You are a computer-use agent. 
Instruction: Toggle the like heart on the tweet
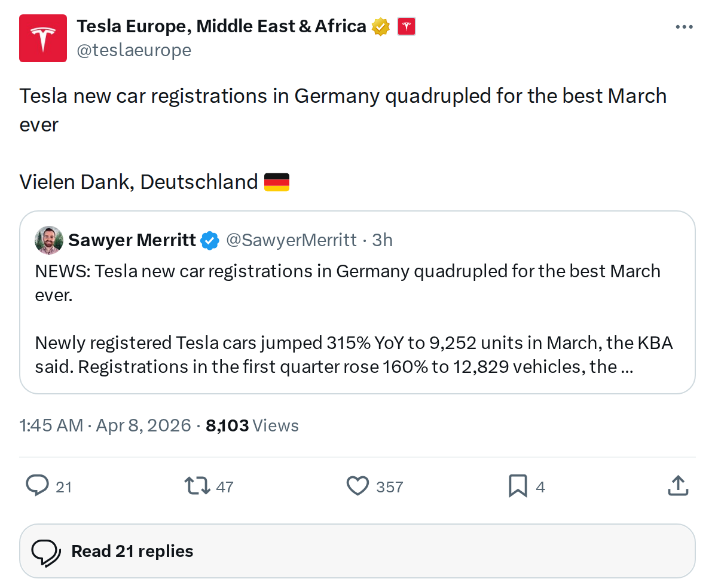(357, 486)
